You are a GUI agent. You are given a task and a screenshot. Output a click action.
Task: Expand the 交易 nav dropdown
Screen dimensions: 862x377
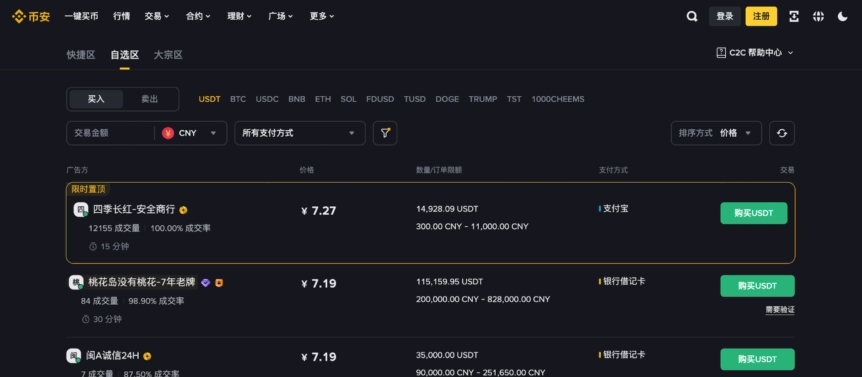click(157, 16)
